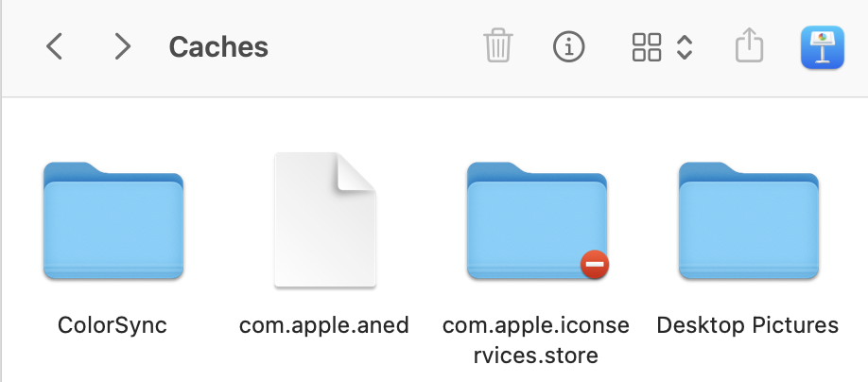Click the Share toolbar icon
Image resolution: width=868 pixels, height=382 pixels.
pyautogui.click(x=749, y=45)
